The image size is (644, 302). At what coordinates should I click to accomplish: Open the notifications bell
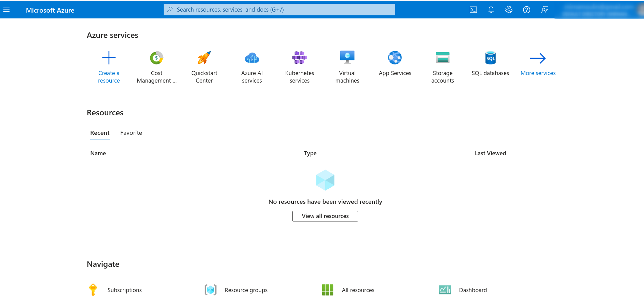click(x=491, y=10)
